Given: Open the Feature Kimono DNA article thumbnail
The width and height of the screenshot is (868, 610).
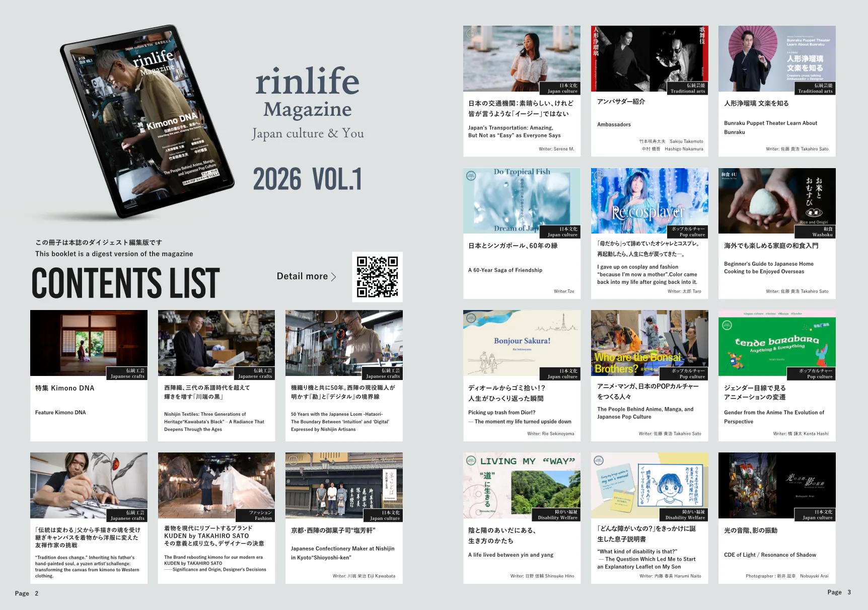Looking at the screenshot, I should tap(89, 343).
